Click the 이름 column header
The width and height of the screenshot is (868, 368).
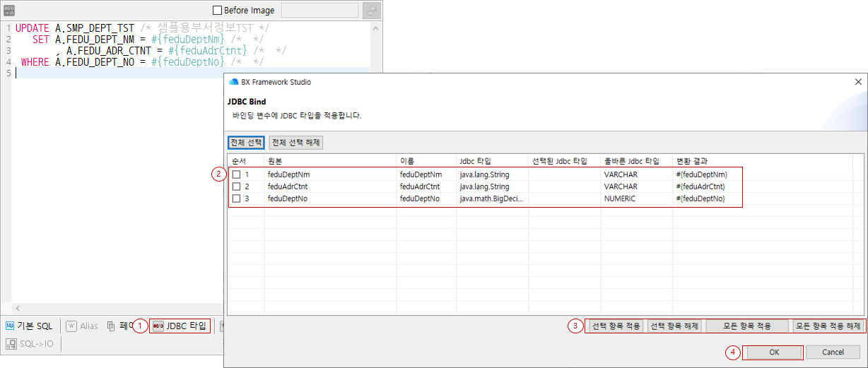click(426, 161)
